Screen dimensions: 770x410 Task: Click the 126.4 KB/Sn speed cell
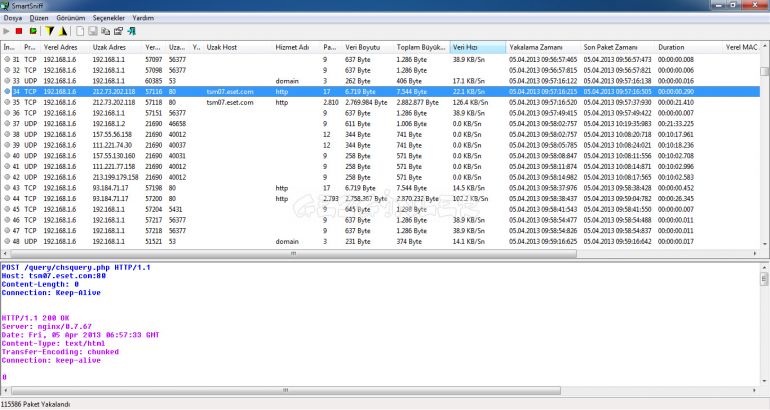pos(470,103)
